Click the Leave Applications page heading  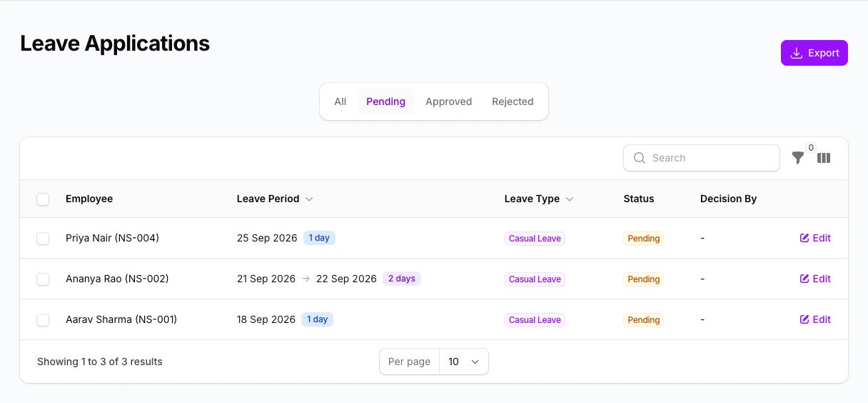(115, 44)
